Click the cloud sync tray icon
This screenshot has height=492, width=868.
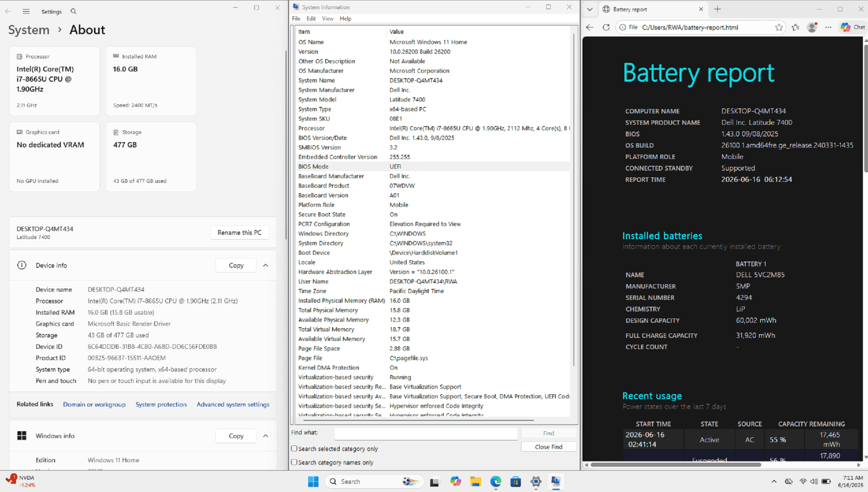point(789,482)
